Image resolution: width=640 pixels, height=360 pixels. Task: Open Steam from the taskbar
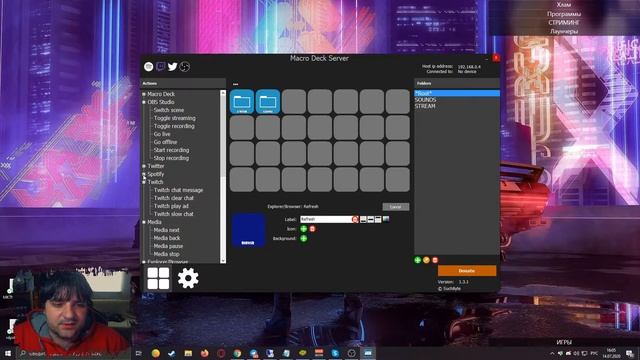click(x=172, y=353)
